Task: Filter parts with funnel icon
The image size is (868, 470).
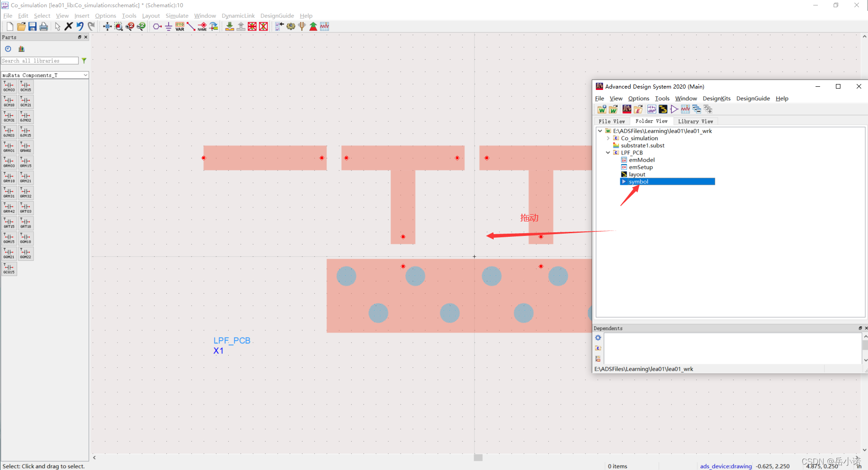Action: coord(84,61)
